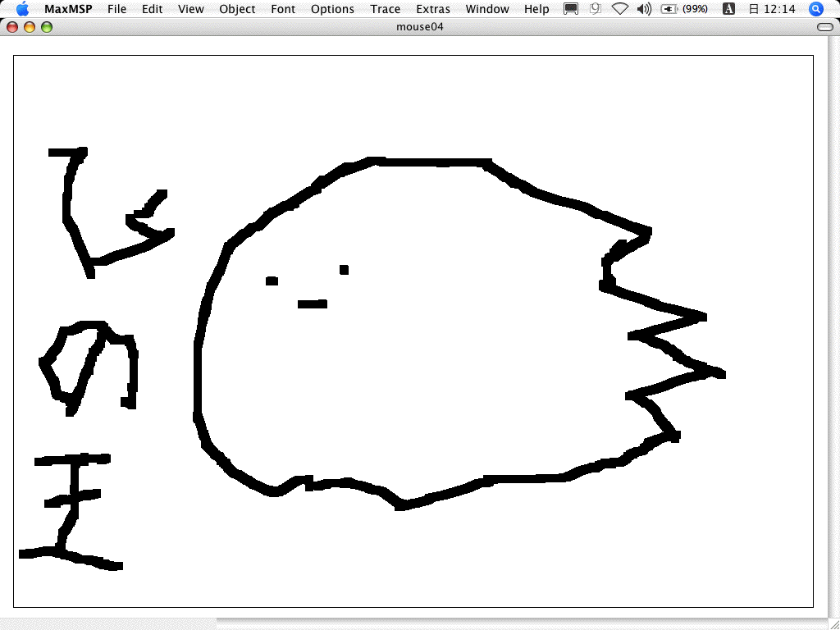This screenshot has height=630, width=840.
Task: Click the boxed 9 menu bar icon
Action: (595, 8)
